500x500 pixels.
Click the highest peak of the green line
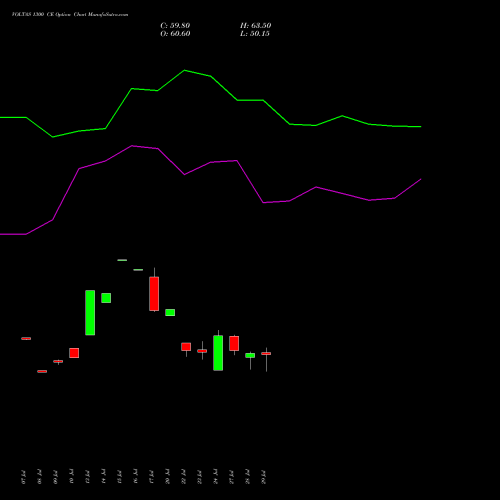(x=184, y=70)
